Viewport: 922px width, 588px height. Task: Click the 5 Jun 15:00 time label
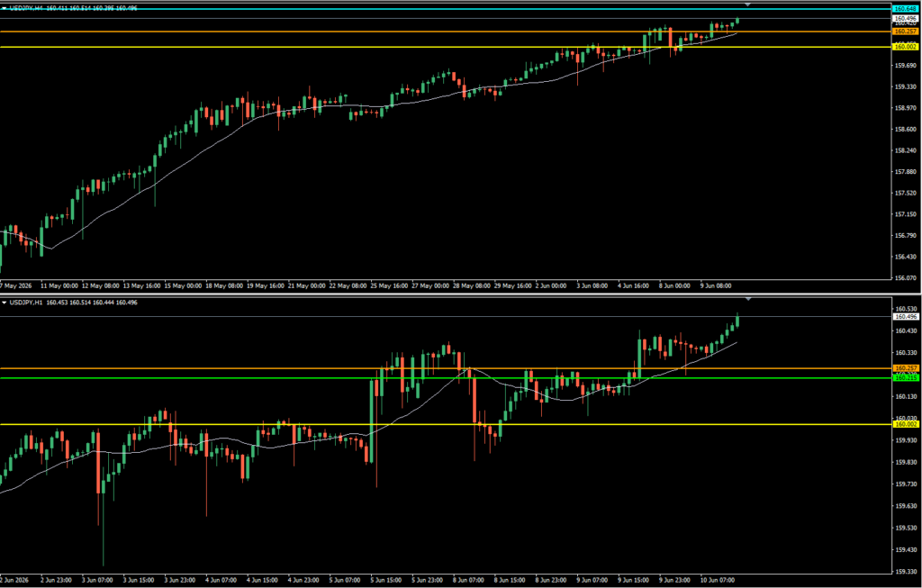click(x=386, y=580)
